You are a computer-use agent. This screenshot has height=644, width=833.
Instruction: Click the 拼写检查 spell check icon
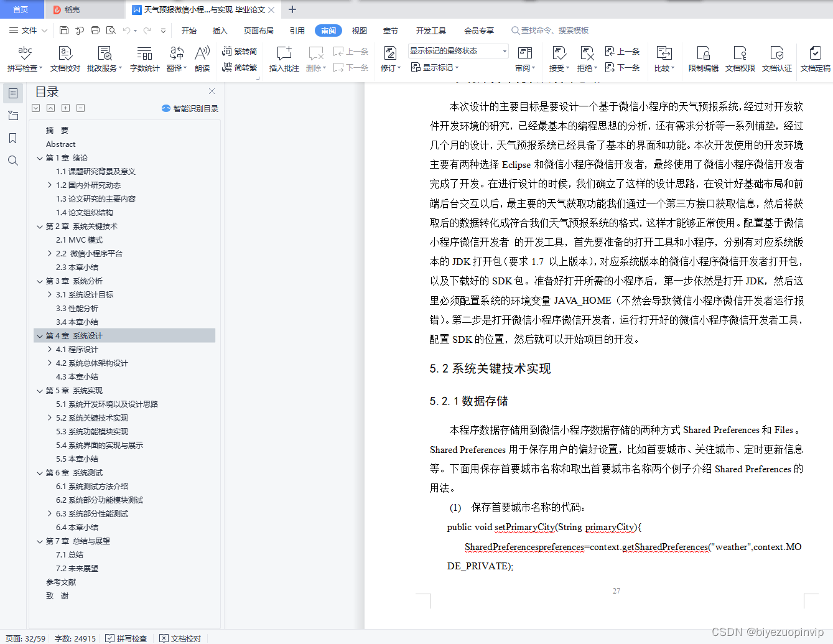[x=25, y=53]
